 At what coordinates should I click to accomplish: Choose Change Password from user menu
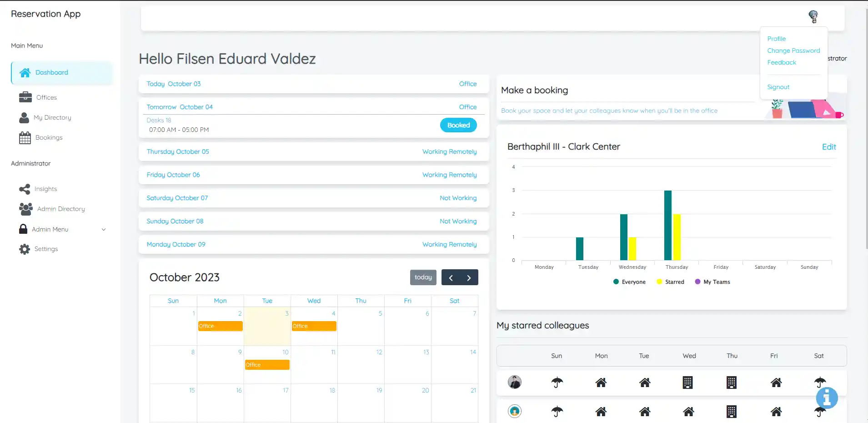[793, 50]
